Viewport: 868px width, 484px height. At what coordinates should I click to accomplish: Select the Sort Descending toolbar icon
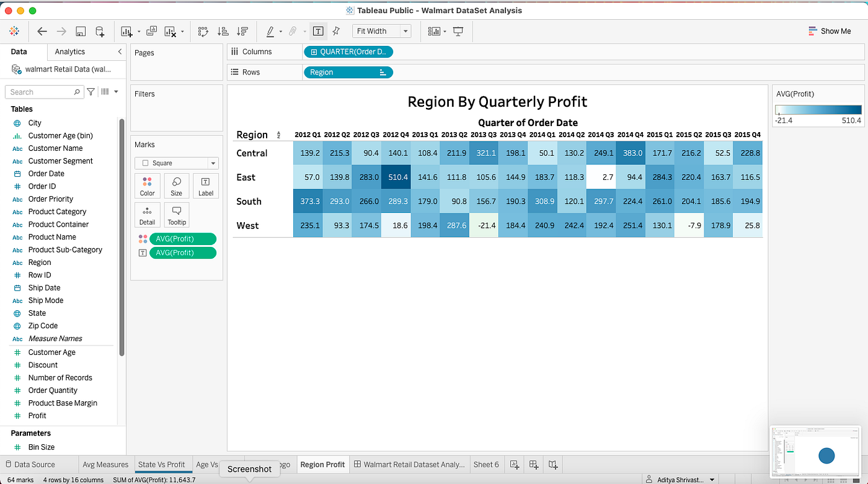(244, 31)
